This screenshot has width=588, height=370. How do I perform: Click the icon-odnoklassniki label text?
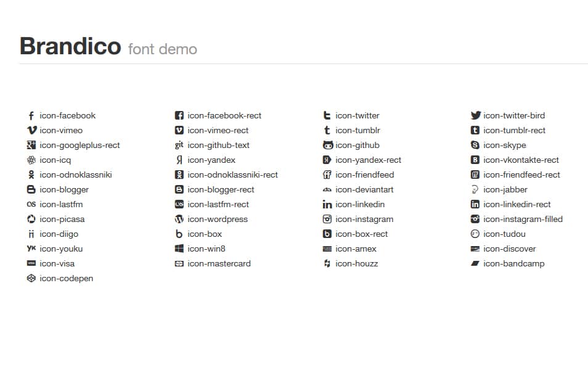click(x=76, y=175)
